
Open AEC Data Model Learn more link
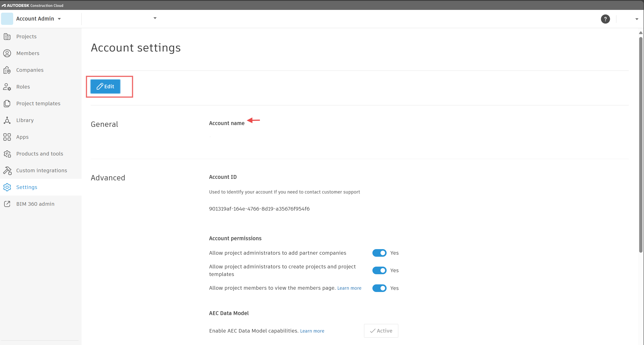tap(312, 331)
